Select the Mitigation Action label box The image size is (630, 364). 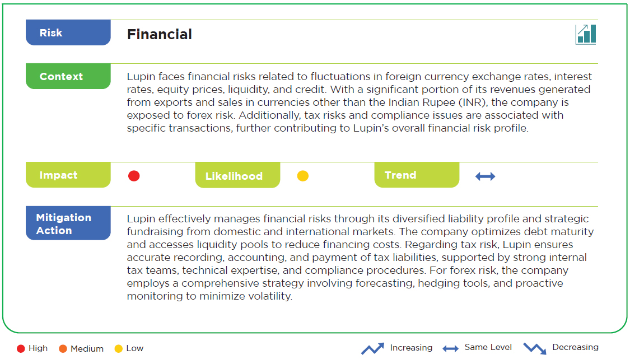point(68,223)
